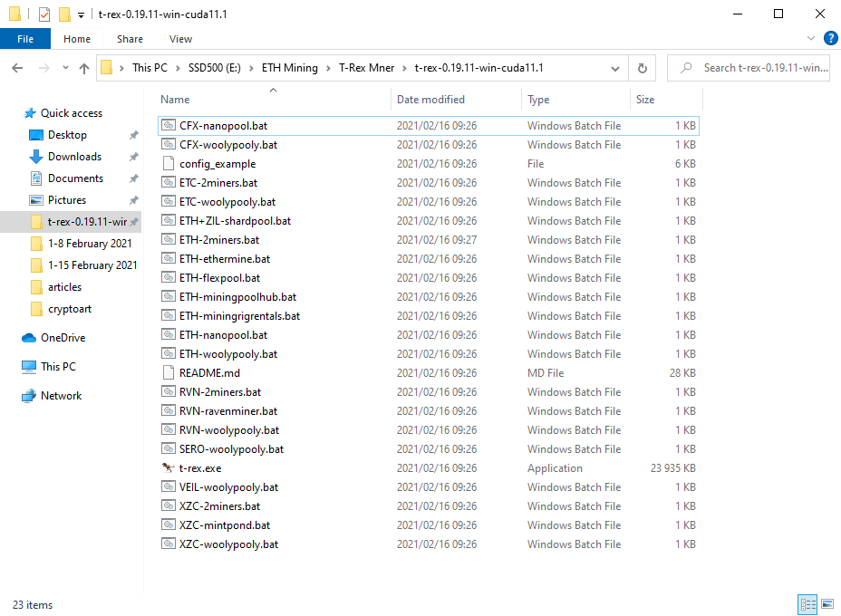Image resolution: width=841 pixels, height=616 pixels.
Task: Select ETH-nanopool.bat batch file icon
Action: tap(169, 334)
